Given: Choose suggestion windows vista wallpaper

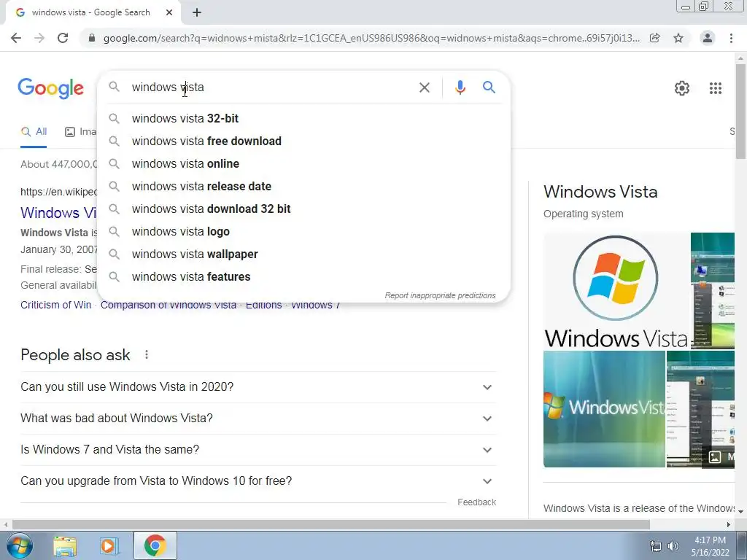Looking at the screenshot, I should [304, 254].
